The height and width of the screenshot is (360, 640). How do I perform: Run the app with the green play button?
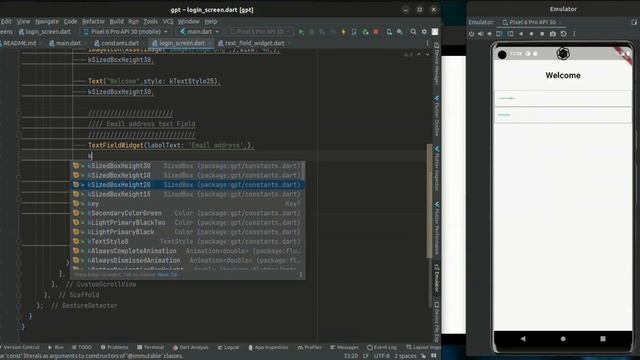(x=301, y=32)
